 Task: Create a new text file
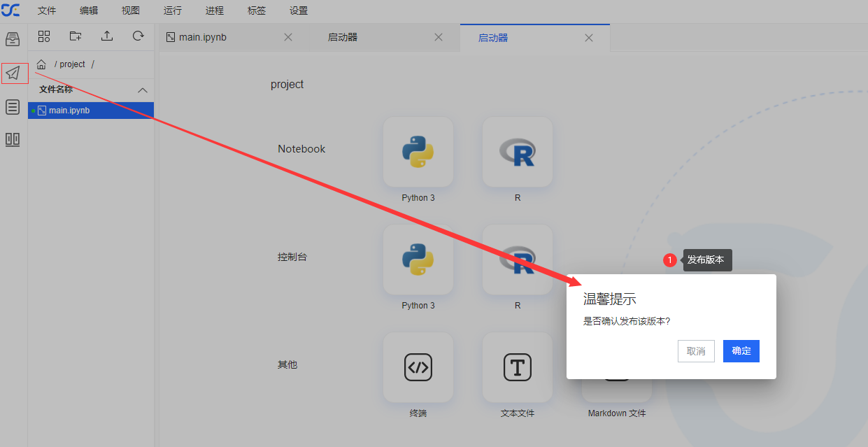(518, 367)
